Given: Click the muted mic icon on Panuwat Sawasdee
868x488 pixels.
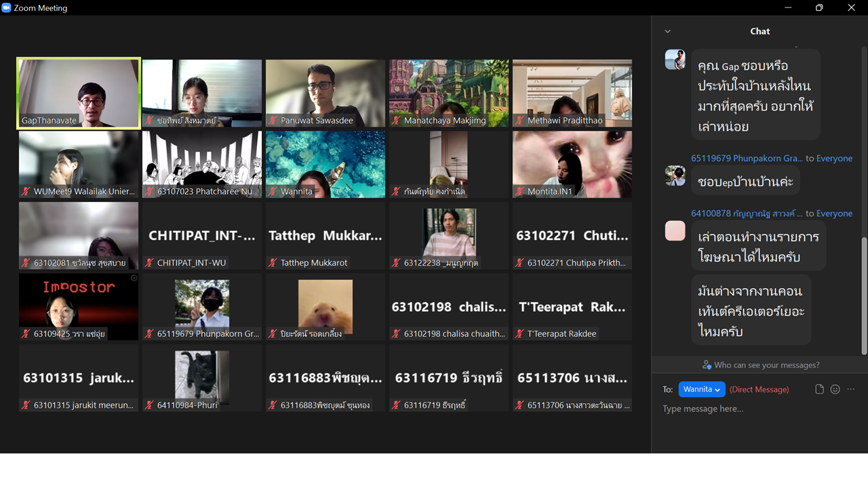Looking at the screenshot, I should pos(273,121).
